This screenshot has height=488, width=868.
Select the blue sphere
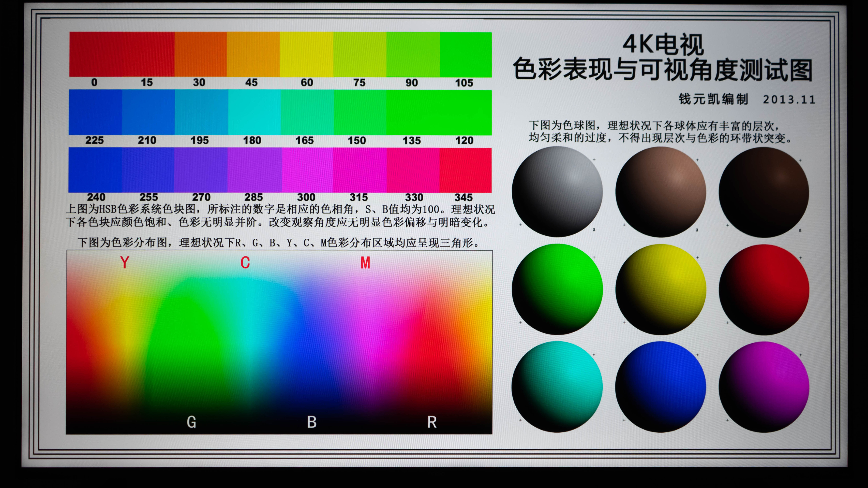pyautogui.click(x=661, y=387)
